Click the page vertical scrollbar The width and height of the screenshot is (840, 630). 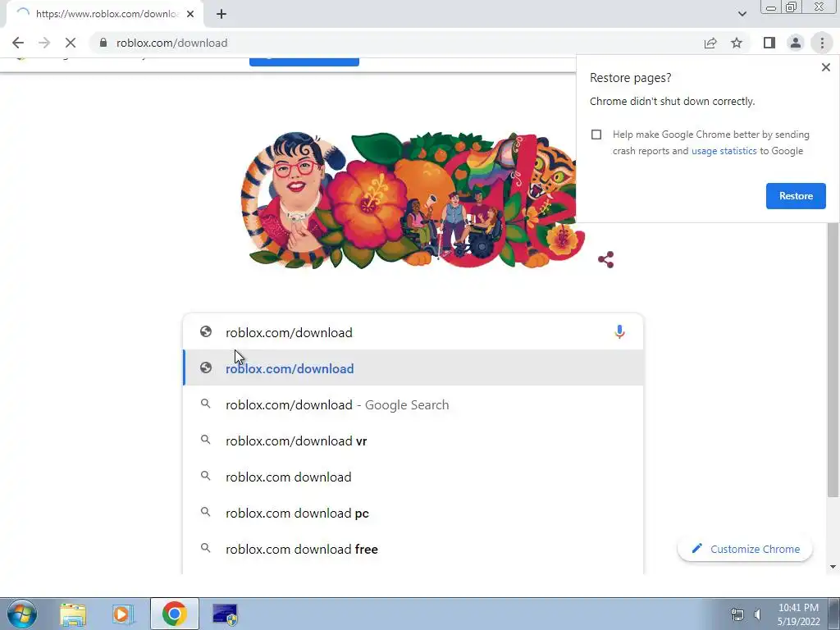click(x=833, y=359)
